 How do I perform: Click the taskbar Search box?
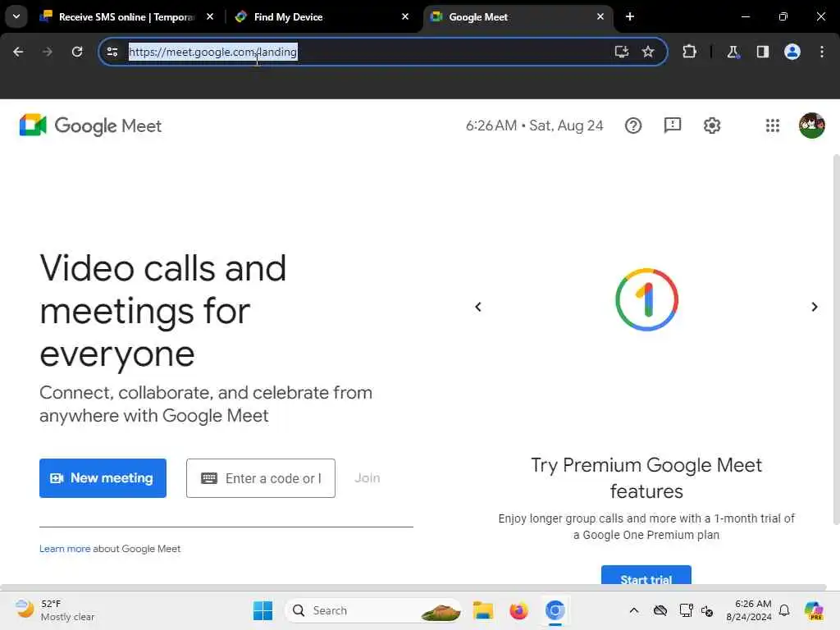[x=373, y=610]
